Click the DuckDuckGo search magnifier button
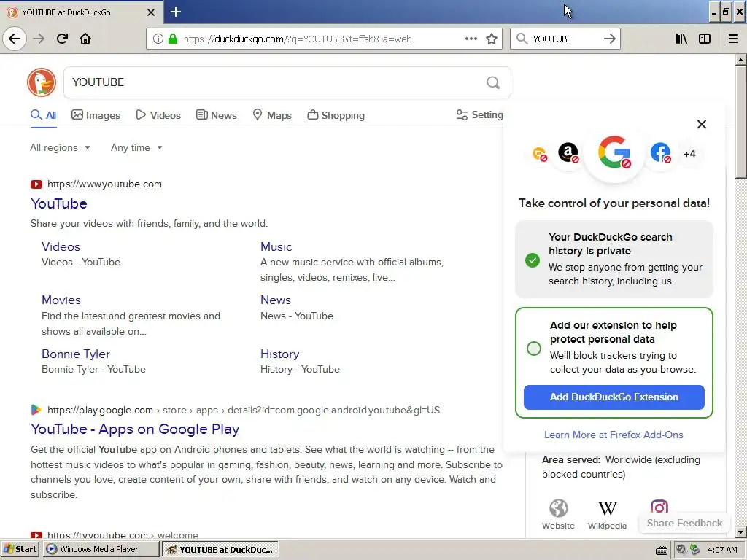Viewport: 747px width, 560px height. (x=493, y=82)
